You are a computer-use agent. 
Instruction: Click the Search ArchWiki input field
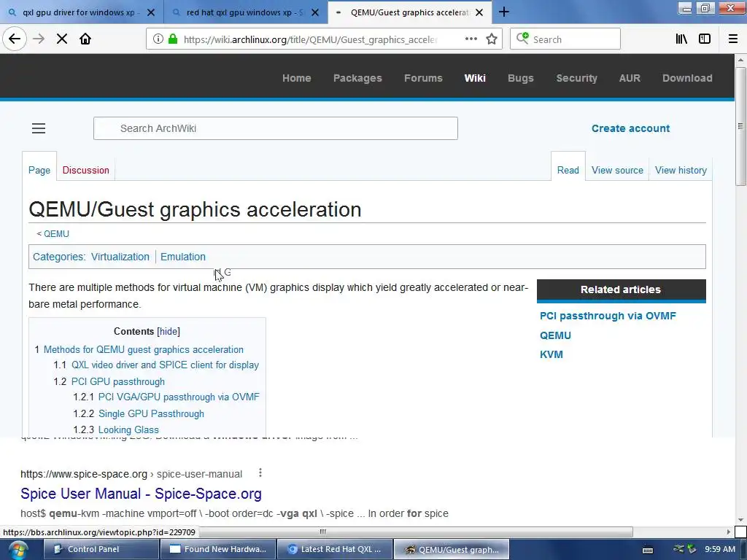[x=275, y=128]
